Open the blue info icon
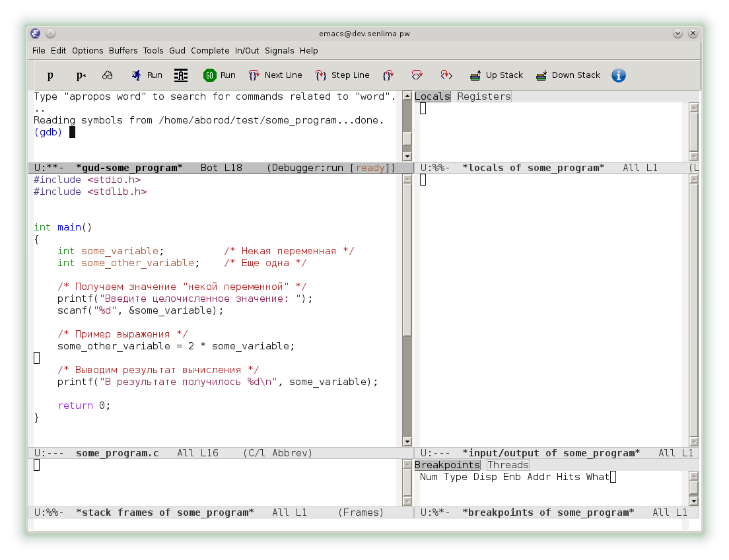 pyautogui.click(x=618, y=75)
